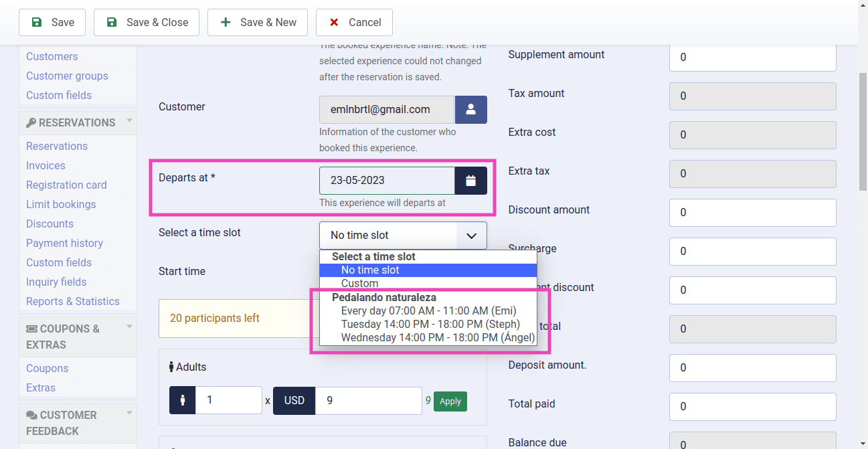Click the Departs at date field

coord(387,181)
